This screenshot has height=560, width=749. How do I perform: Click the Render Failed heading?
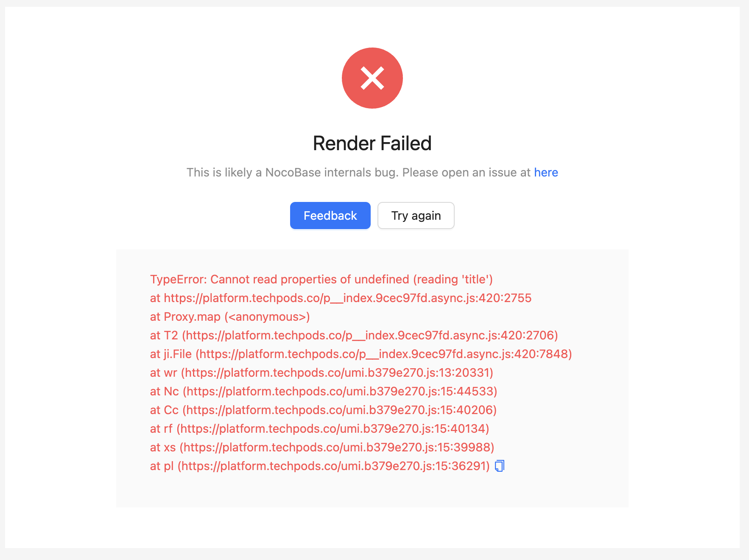(372, 143)
